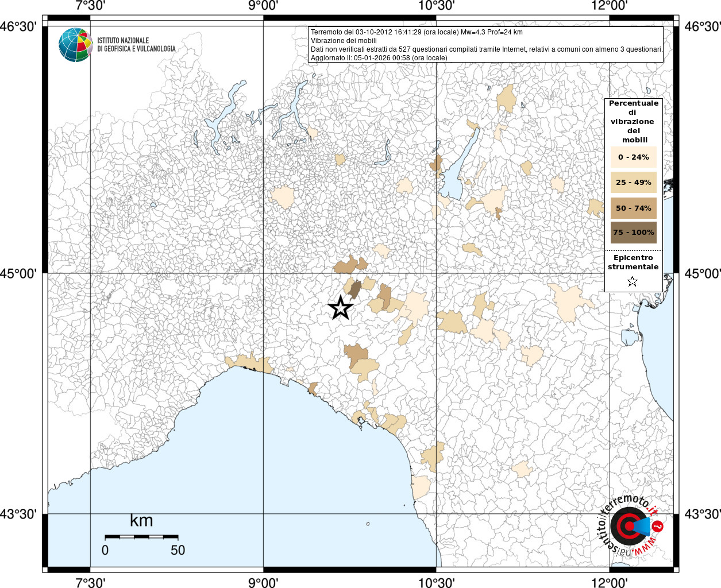The width and height of the screenshot is (721, 588).
Task: Click the 'Epicentro strumentale' legend label
Action: click(x=633, y=262)
